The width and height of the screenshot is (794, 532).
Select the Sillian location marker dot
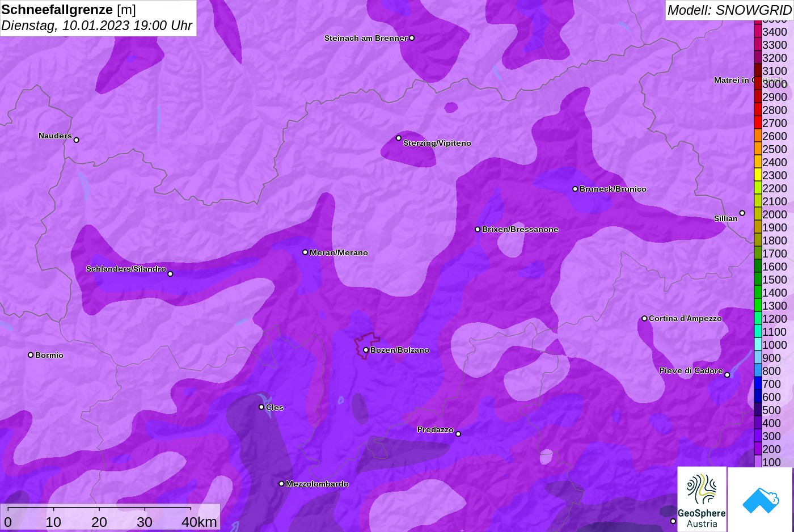point(742,213)
